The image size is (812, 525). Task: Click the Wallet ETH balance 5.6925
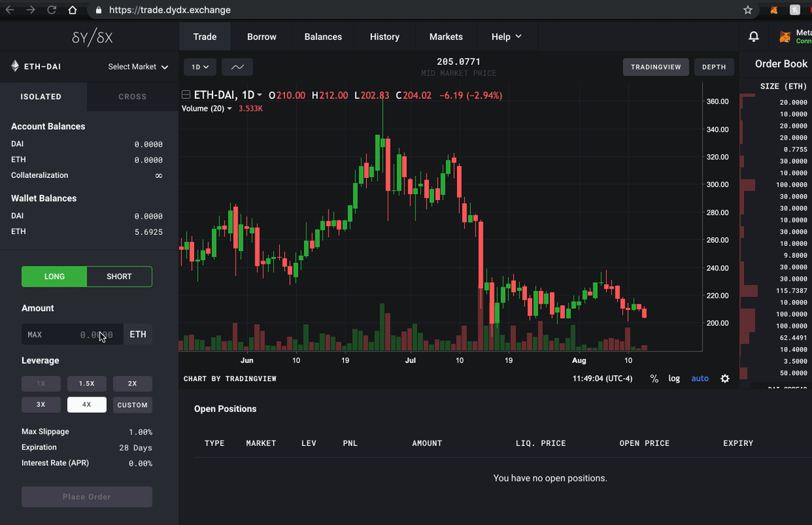pos(148,232)
